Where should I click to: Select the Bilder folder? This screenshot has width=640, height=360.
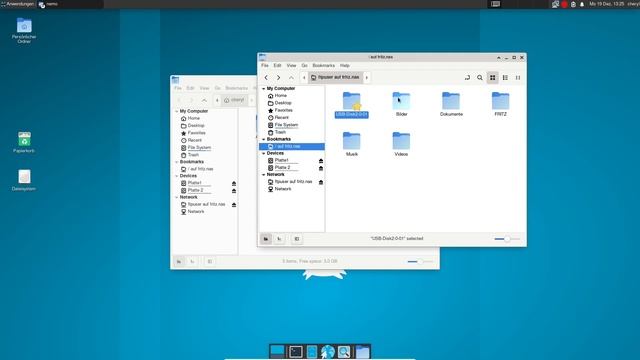point(401,104)
